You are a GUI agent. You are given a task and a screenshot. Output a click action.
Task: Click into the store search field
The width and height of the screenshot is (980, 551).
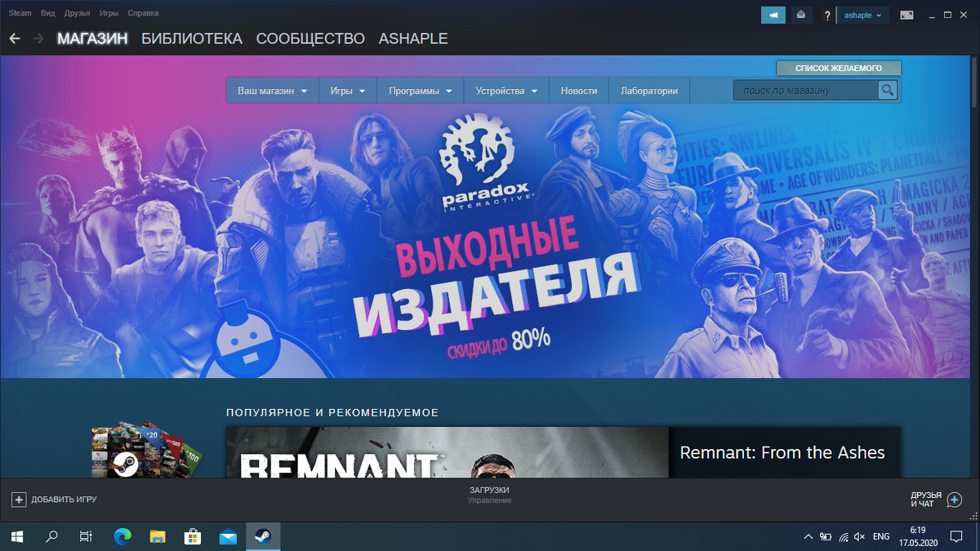pyautogui.click(x=805, y=90)
